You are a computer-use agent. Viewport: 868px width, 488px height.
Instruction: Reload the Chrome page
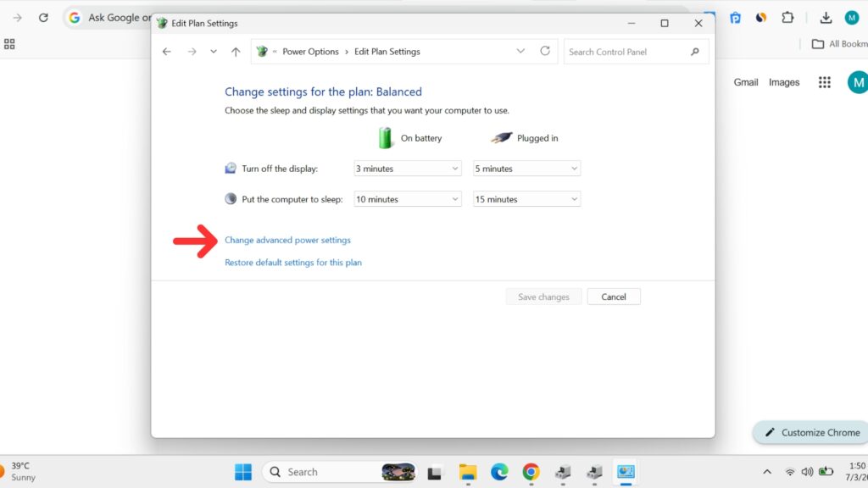pos(43,17)
